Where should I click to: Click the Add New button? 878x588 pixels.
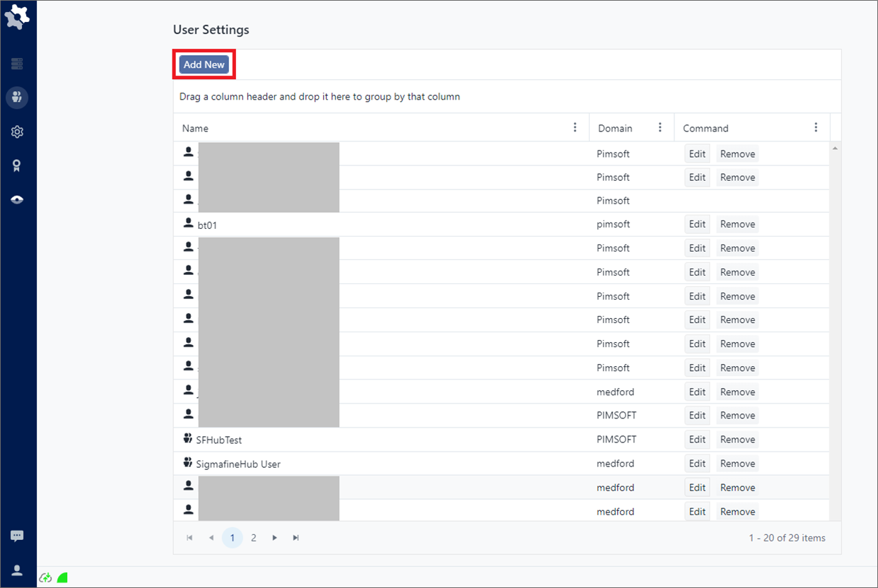coord(204,64)
